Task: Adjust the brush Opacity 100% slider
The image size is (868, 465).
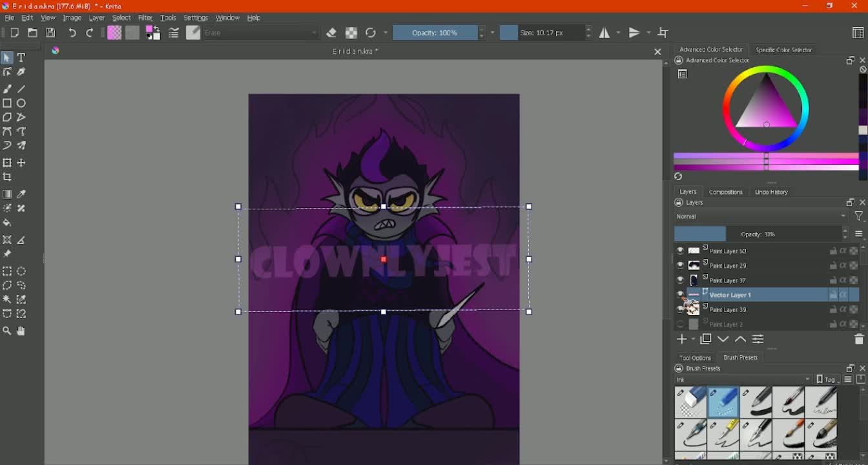Action: pos(435,33)
